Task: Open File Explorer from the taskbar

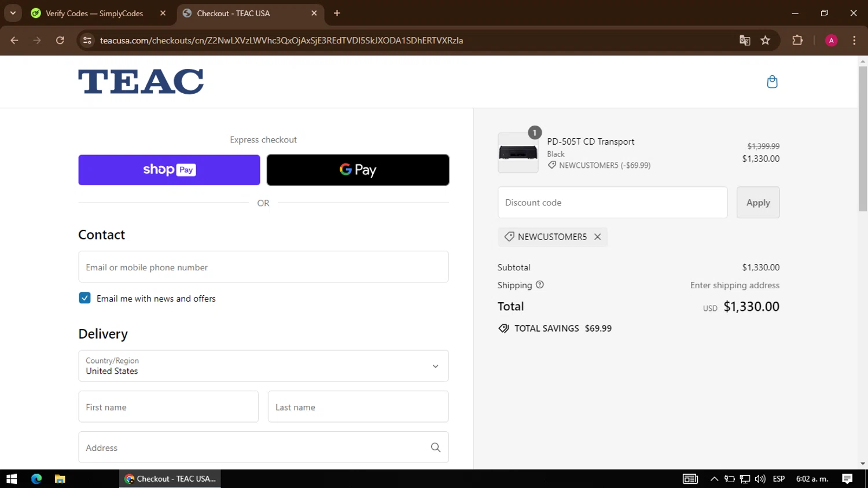Action: coord(60,479)
